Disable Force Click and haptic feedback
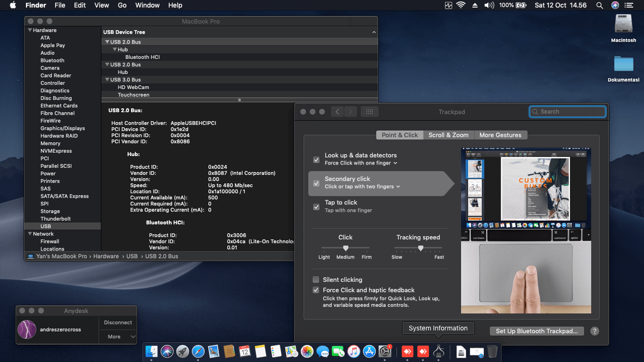 pos(316,290)
